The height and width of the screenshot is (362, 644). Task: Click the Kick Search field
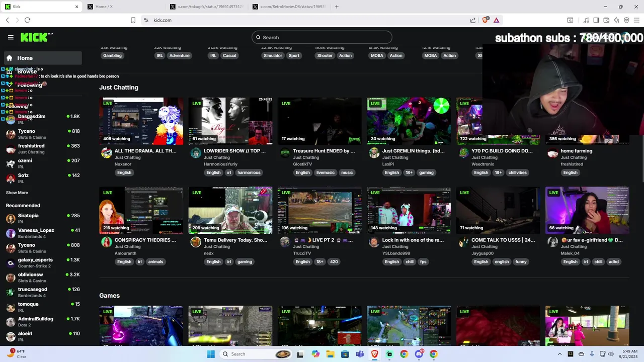(322, 37)
